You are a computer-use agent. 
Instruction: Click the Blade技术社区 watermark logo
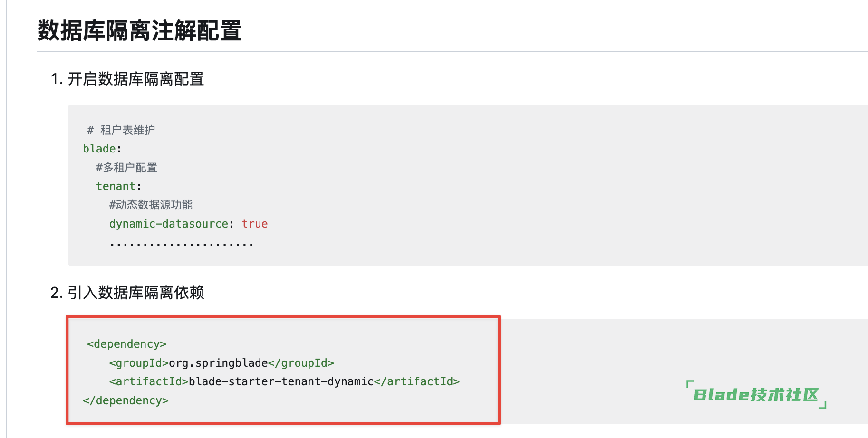(x=756, y=394)
